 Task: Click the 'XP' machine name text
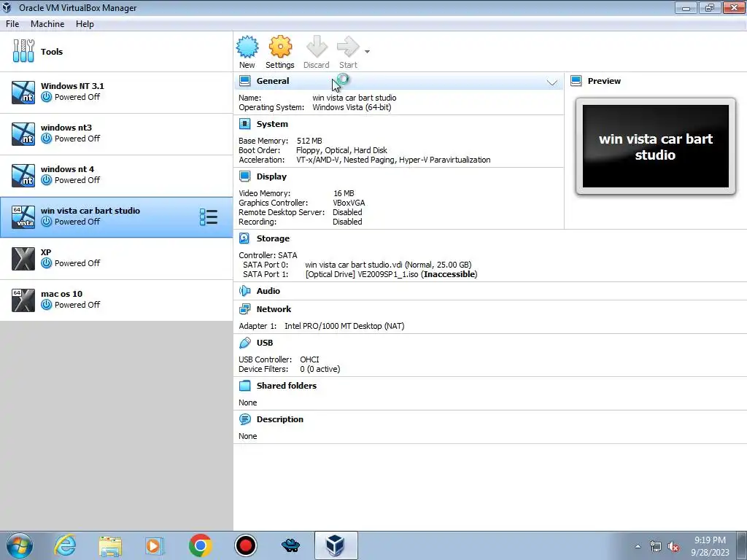46,252
